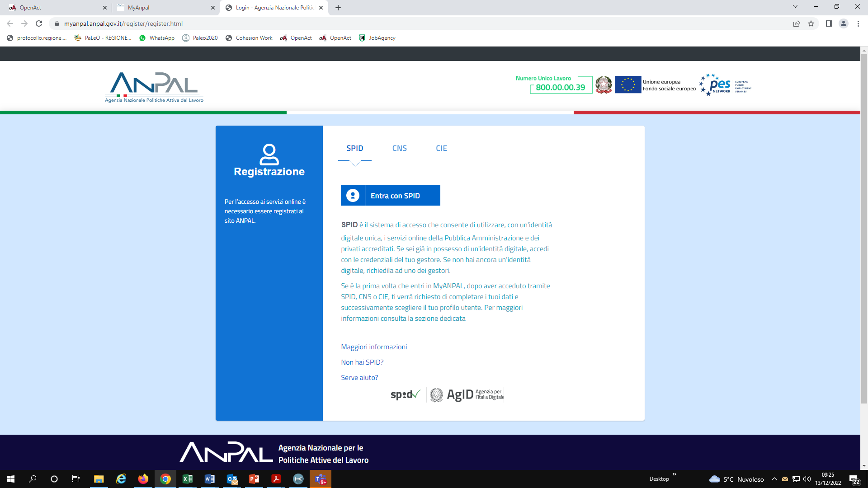Open the Chrome three-dot menu
The image size is (868, 488).
(858, 23)
